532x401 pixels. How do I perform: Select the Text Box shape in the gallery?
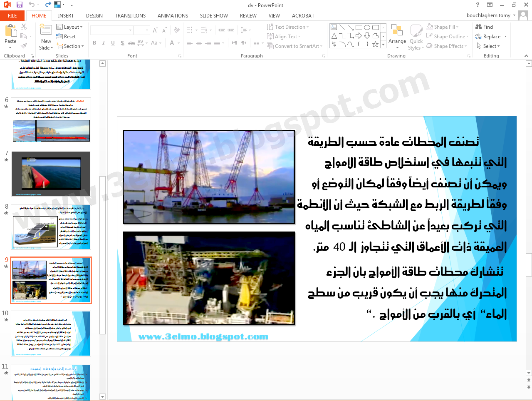pyautogui.click(x=334, y=27)
